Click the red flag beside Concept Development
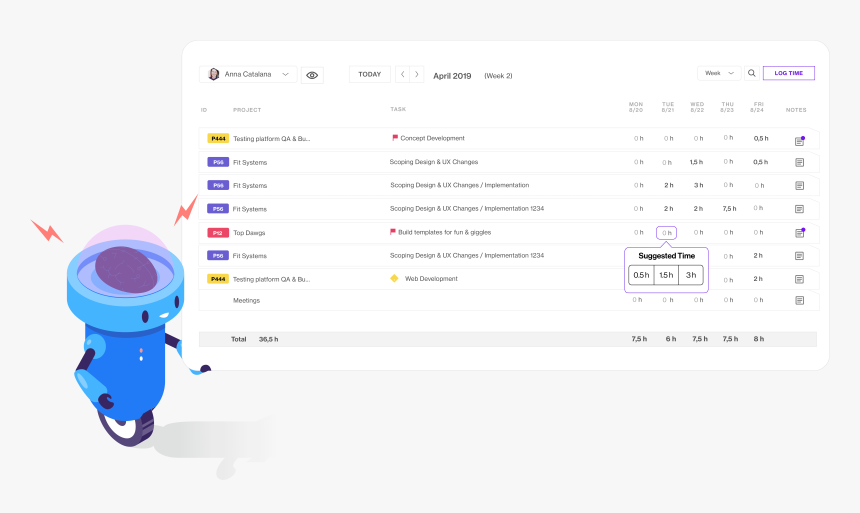This screenshot has height=513, width=860. [395, 138]
